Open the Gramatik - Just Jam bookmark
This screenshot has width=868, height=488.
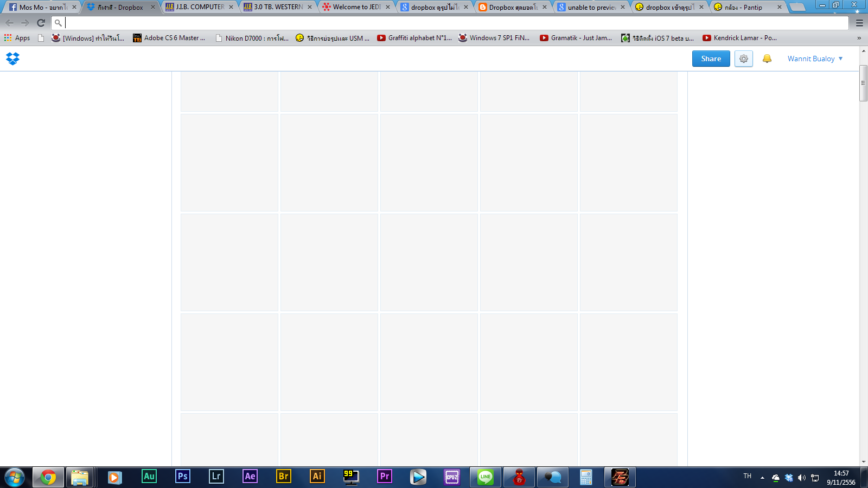point(576,38)
